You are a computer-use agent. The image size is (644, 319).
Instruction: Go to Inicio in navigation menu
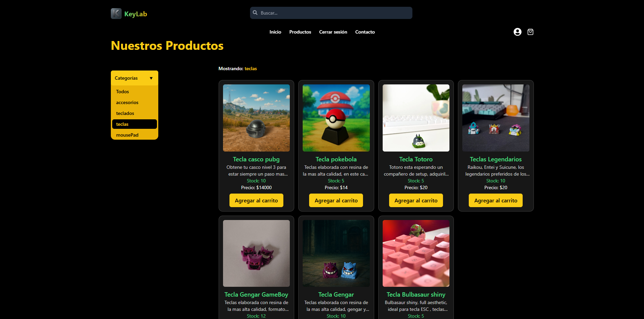pyautogui.click(x=275, y=32)
